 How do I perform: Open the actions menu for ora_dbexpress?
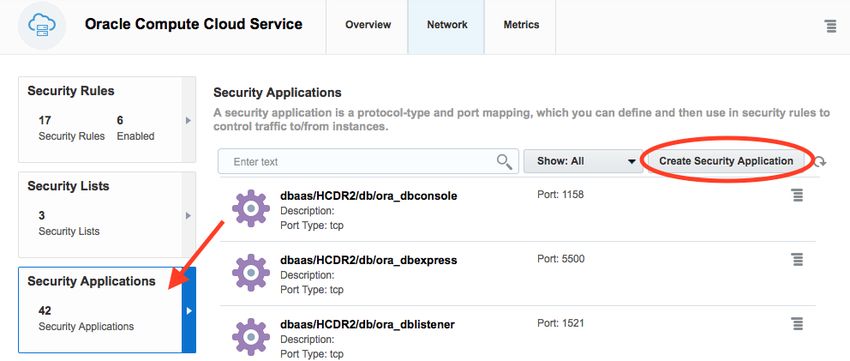pos(797,259)
